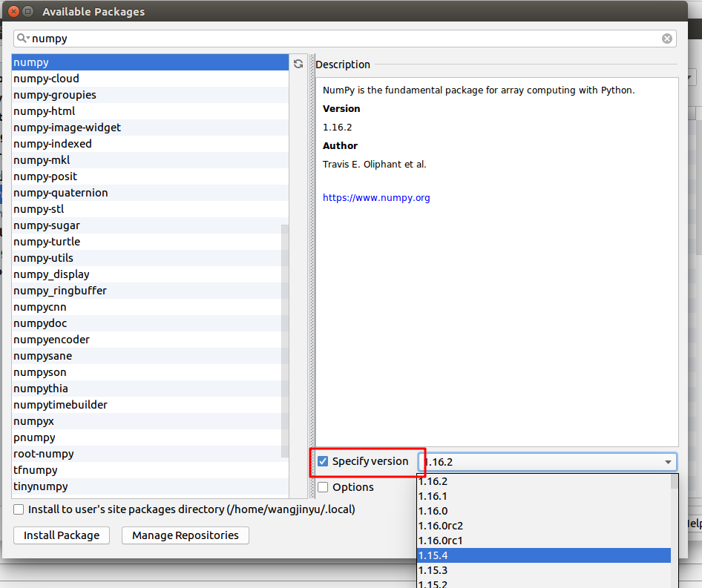Select numpy-image-widget package
Image resolution: width=702 pixels, height=588 pixels.
[151, 128]
